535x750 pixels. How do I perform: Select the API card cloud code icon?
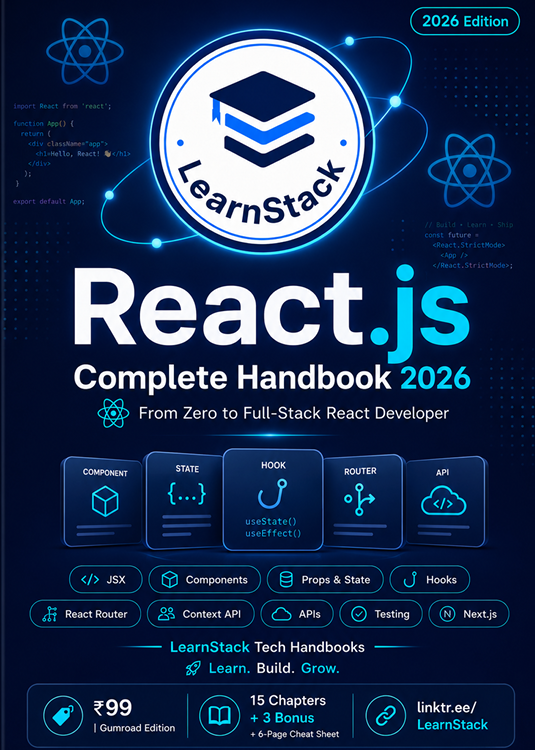click(443, 501)
